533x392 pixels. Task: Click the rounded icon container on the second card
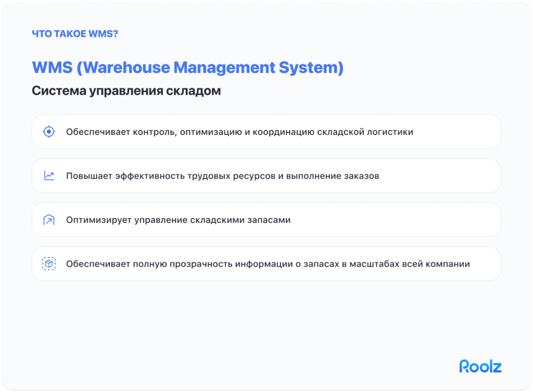coord(48,176)
